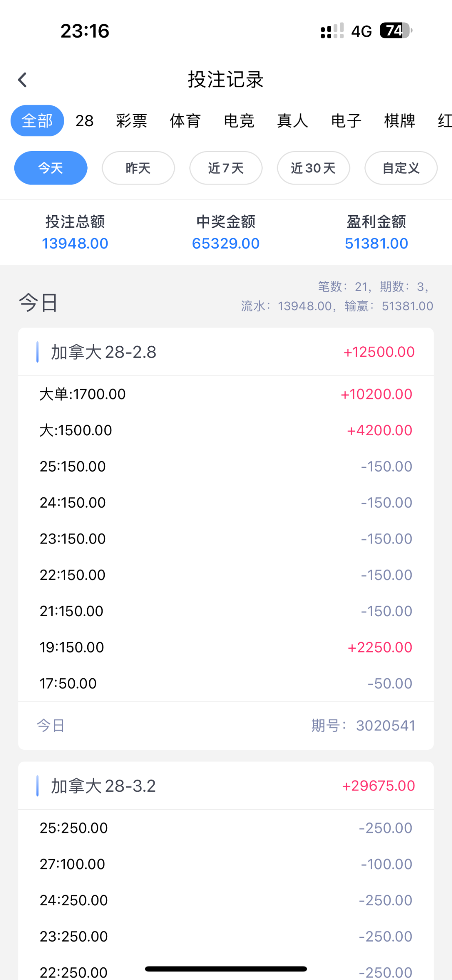Open the 彩票 category tab
Screen dimensions: 452x980
coord(131,121)
